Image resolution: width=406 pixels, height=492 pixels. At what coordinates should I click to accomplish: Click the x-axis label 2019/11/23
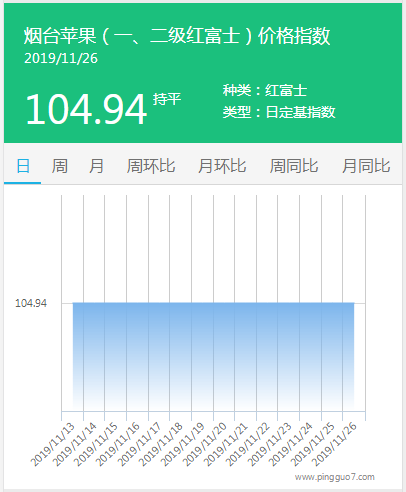click(x=269, y=444)
